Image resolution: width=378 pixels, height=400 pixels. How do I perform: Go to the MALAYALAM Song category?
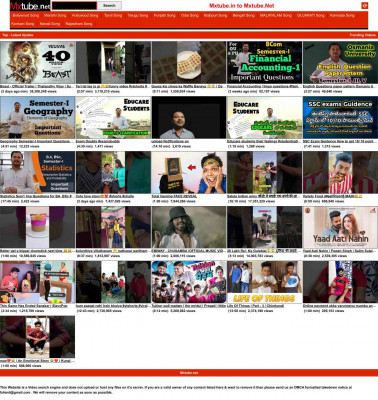(x=276, y=15)
